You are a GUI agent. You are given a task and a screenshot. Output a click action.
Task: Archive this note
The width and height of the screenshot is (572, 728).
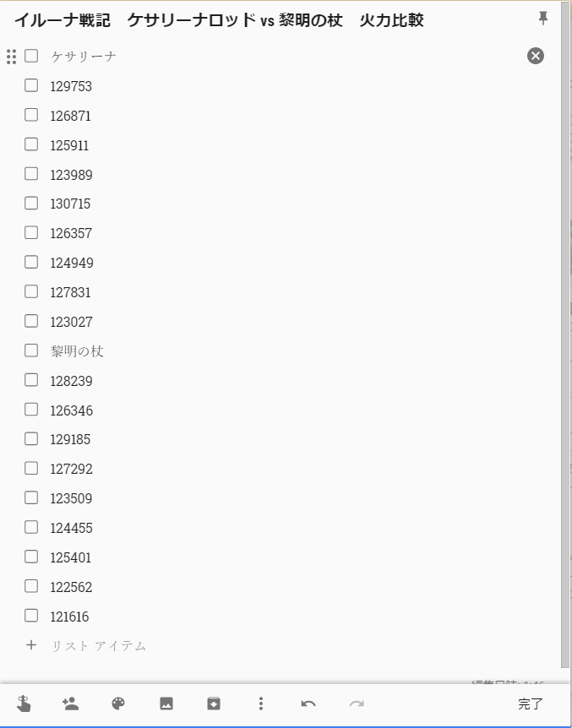(214, 704)
